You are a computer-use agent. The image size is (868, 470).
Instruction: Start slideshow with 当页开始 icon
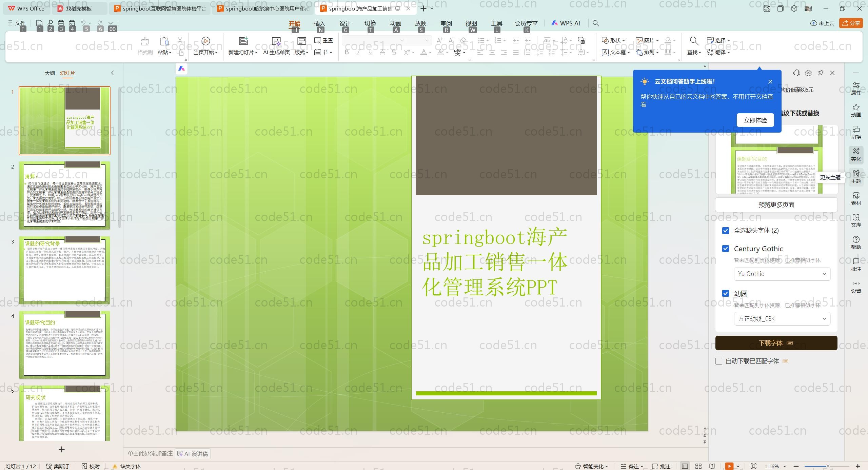click(x=205, y=41)
